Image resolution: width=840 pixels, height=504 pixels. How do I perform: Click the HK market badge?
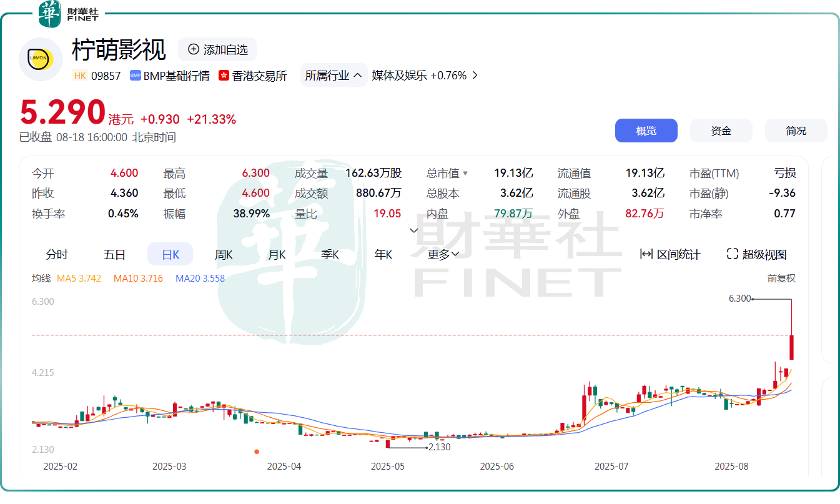(79, 76)
